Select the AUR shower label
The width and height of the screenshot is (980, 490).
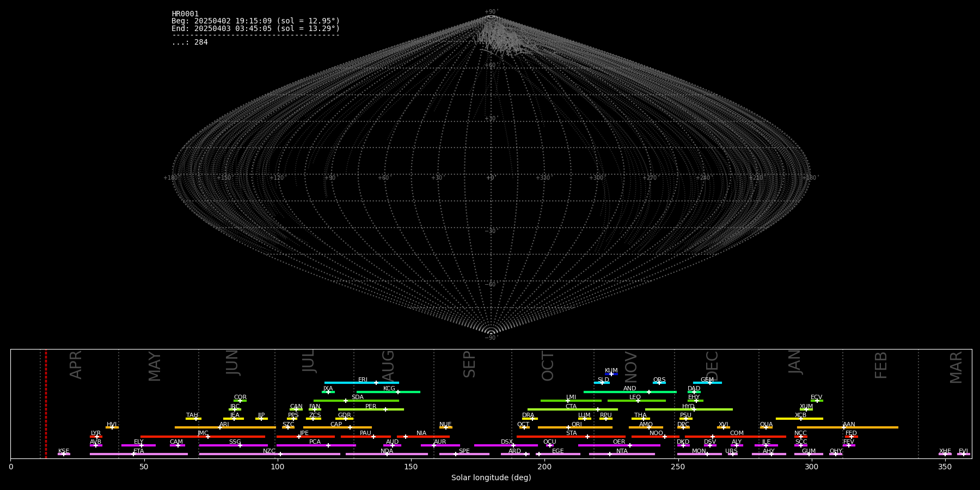[440, 442]
